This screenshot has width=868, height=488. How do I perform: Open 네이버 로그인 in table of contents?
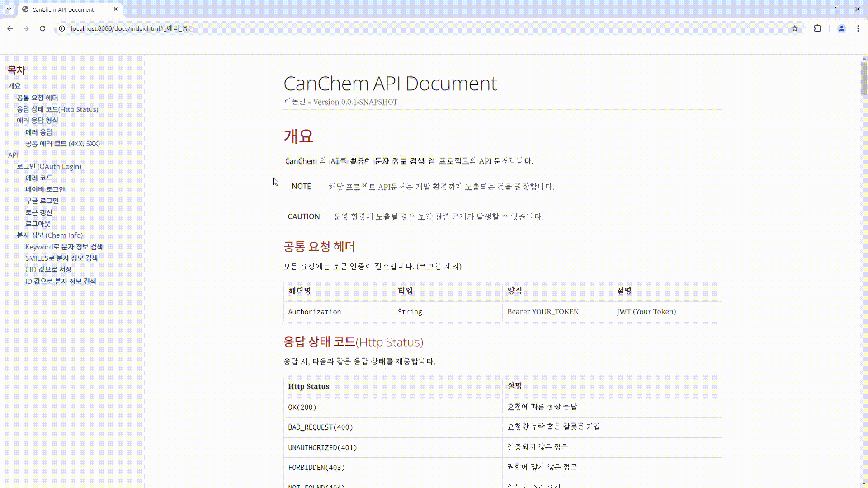click(x=45, y=189)
